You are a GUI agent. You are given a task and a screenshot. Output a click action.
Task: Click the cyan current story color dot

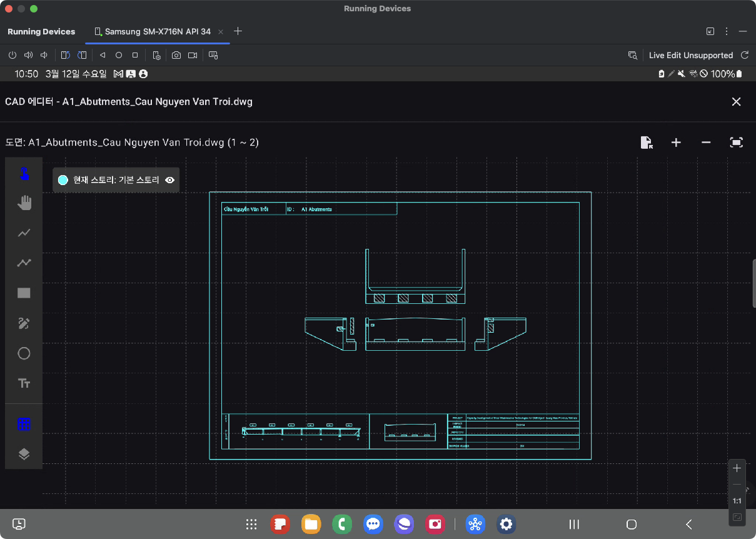[63, 180]
